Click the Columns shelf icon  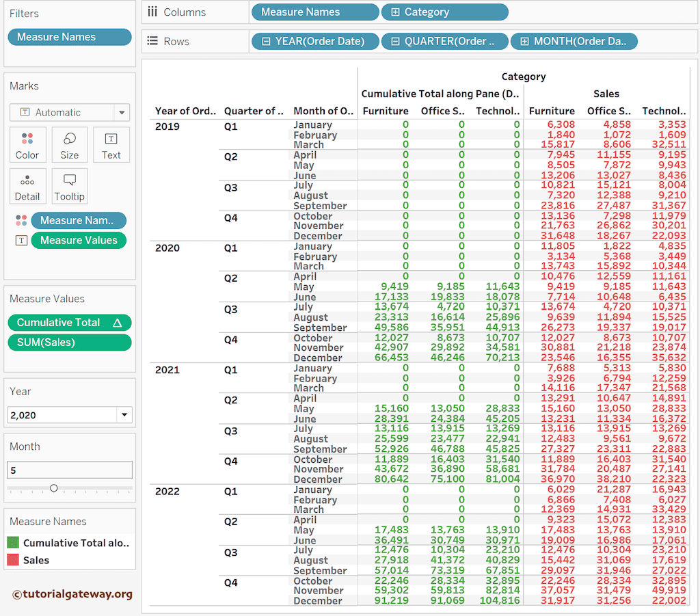pyautogui.click(x=152, y=11)
